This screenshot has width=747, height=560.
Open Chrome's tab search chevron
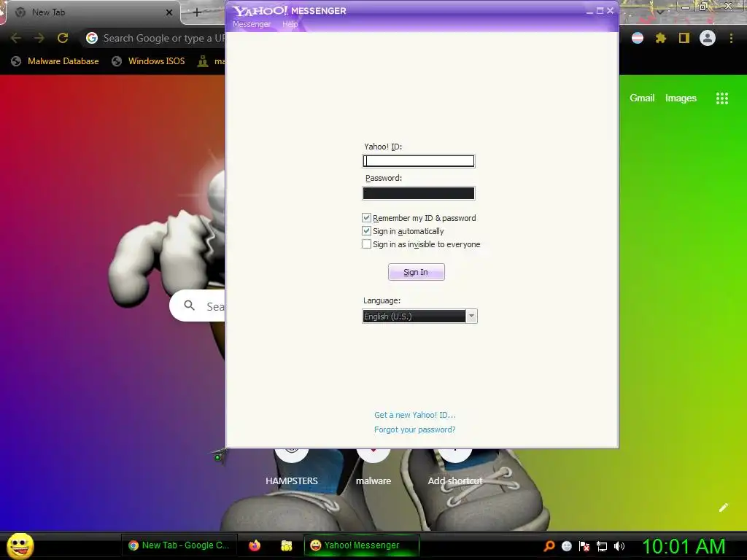[x=660, y=10]
